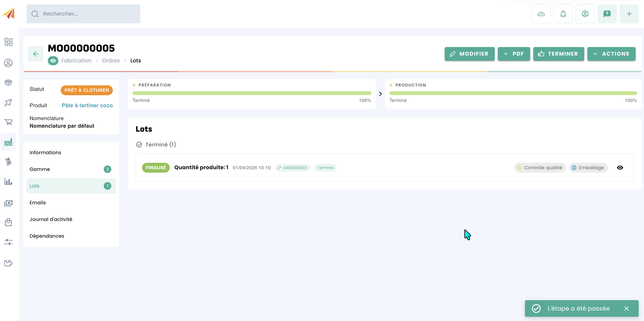
Task: Open the bar chart statistics sidebar icon
Action: point(8,181)
